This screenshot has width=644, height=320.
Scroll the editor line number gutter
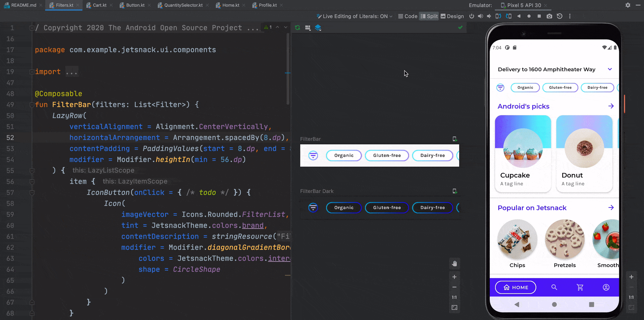point(11,164)
